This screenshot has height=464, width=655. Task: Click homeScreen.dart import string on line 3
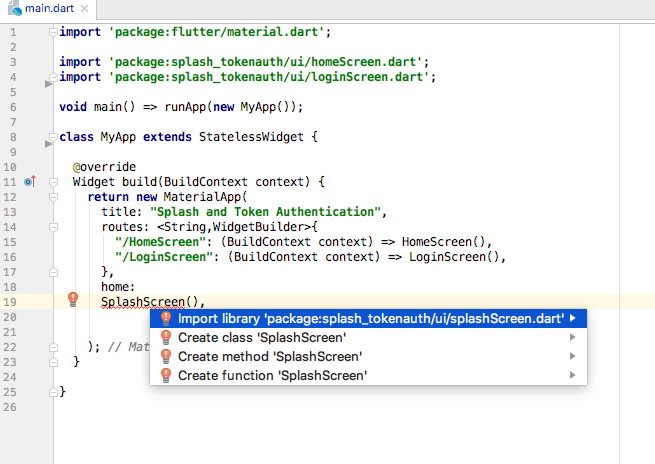pyautogui.click(x=265, y=62)
